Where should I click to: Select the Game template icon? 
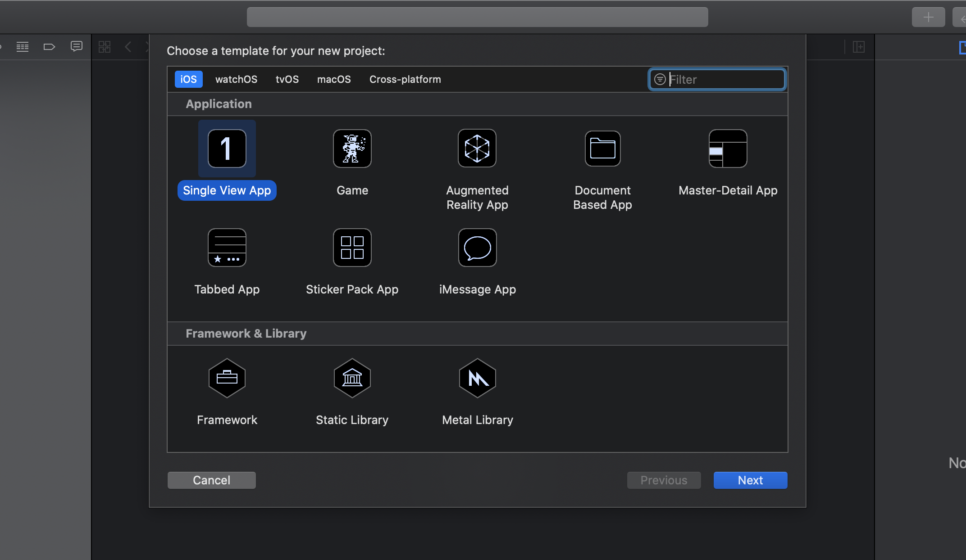coord(352,149)
